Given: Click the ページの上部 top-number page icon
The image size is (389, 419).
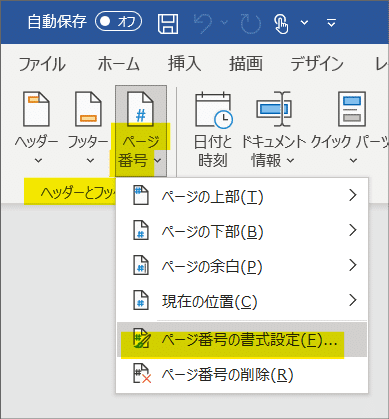Looking at the screenshot, I should (x=141, y=195).
